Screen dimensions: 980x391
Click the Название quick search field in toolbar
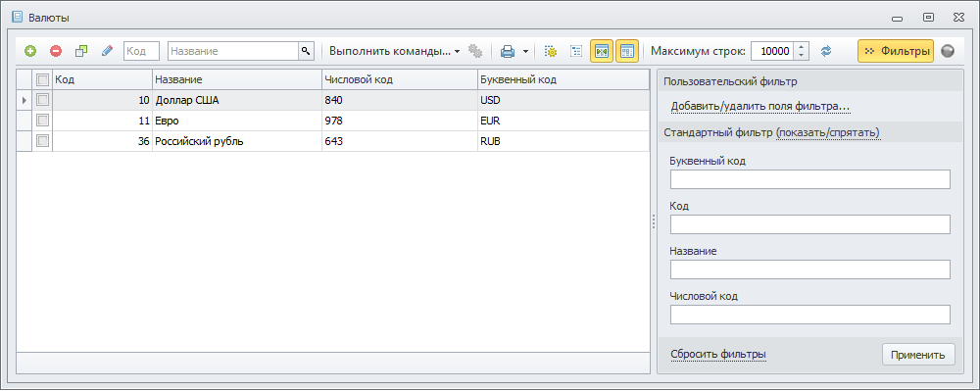coord(233,51)
